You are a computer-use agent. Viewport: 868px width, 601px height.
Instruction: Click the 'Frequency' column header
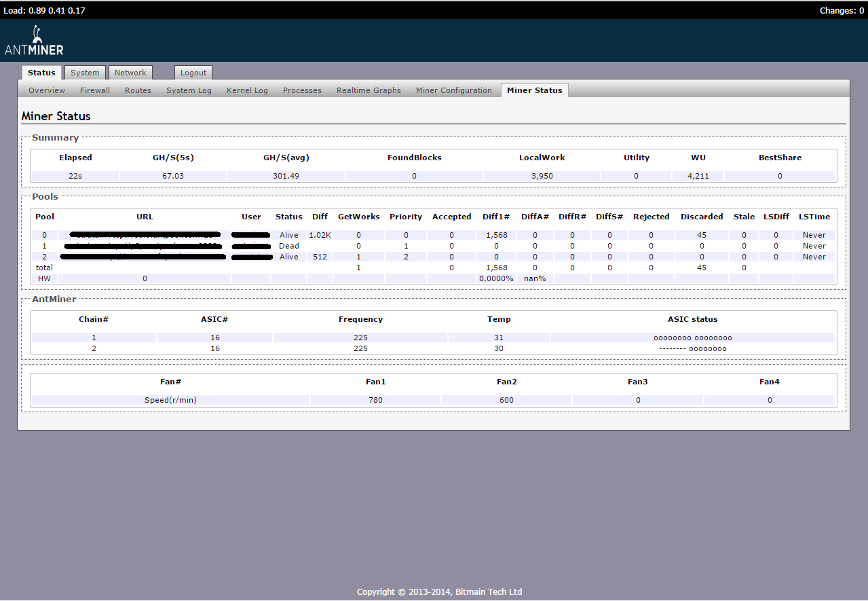[x=360, y=319]
